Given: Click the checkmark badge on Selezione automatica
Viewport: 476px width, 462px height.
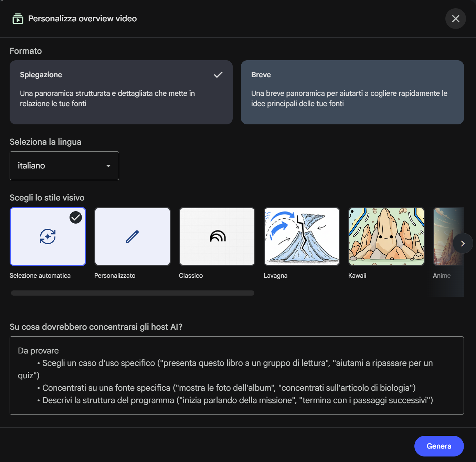Looking at the screenshot, I should 76,217.
